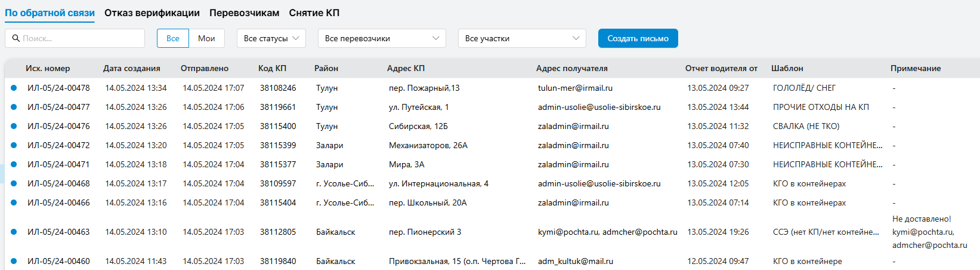The image size is (980, 270).
Task: Click blue status dot for ИЛ-05/24-00472
Action: click(14, 145)
